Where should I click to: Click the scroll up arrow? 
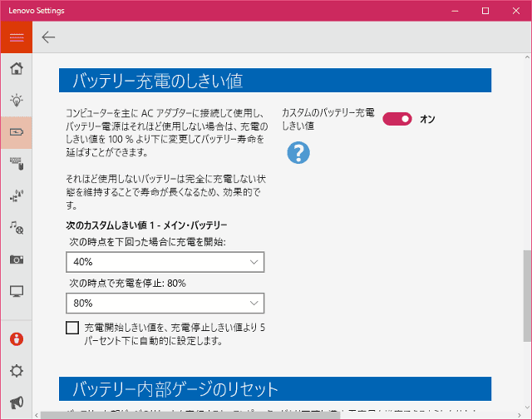pyautogui.click(x=527, y=57)
